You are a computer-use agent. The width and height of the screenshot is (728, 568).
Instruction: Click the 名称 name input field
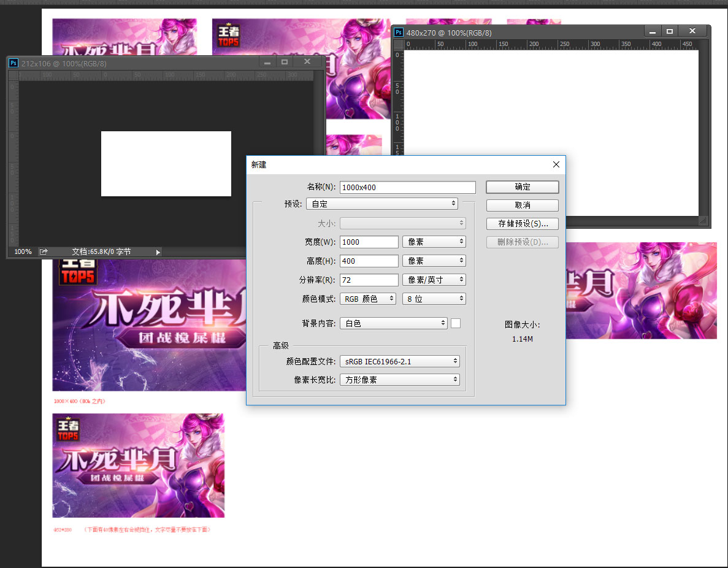[x=408, y=187]
